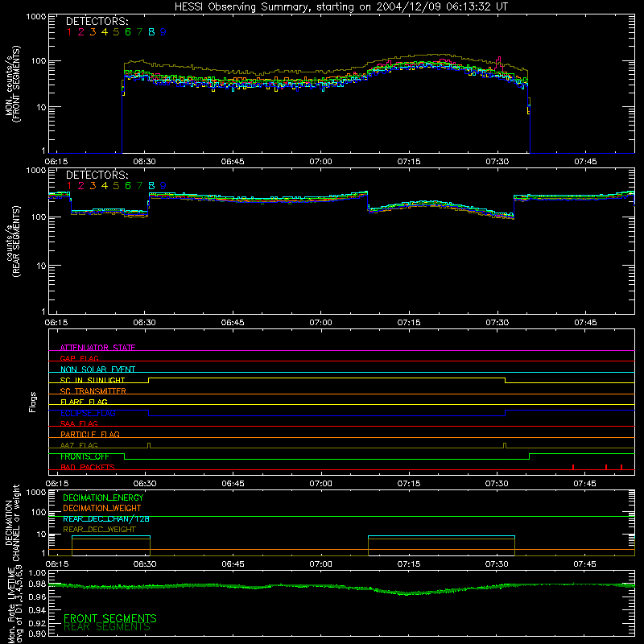Select the REAR_DEC_CHAN/128 legend entry
Screen dimensions: 644x644
106,519
